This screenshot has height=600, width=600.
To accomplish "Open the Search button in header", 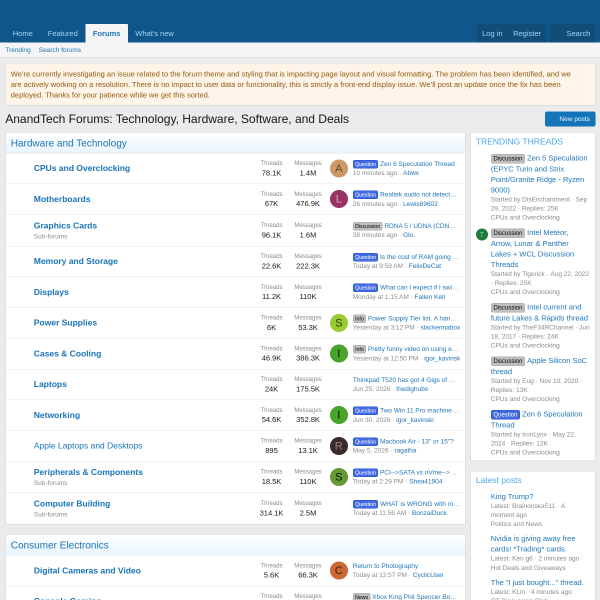I will 572,33.
